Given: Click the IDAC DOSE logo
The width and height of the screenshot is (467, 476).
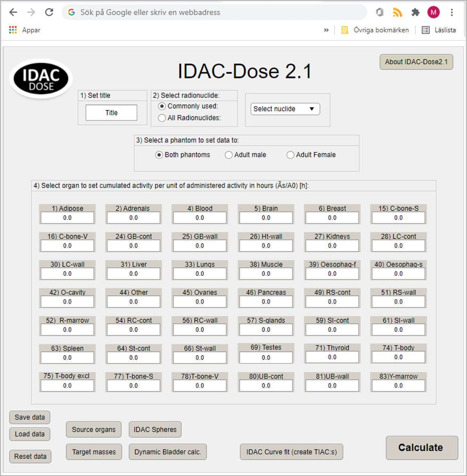Looking at the screenshot, I should [40, 77].
